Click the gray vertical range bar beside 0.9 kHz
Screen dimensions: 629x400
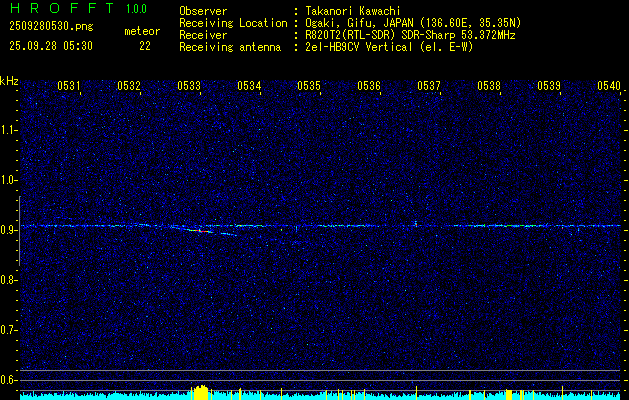tap(19, 231)
